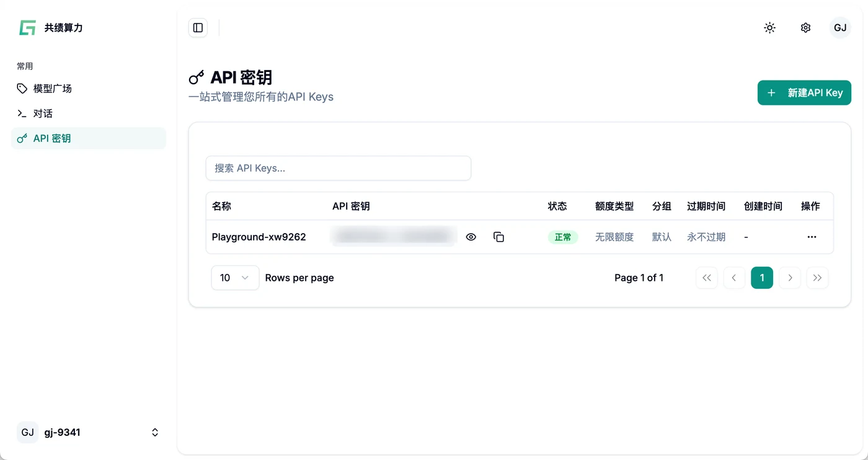Select page 1 button
The width and height of the screenshot is (868, 460).
(x=762, y=278)
